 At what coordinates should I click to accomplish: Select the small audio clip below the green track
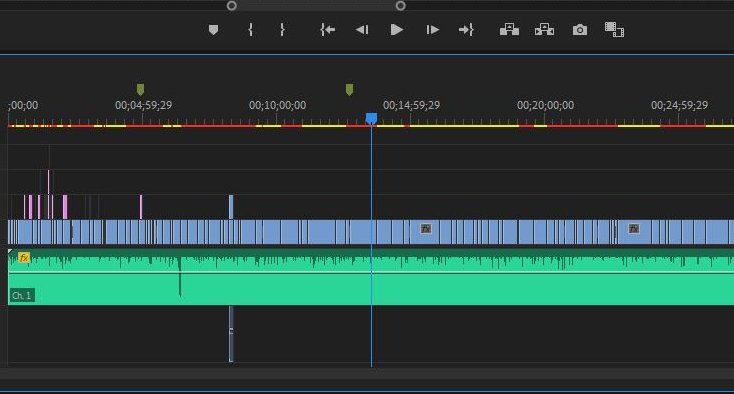pos(231,334)
